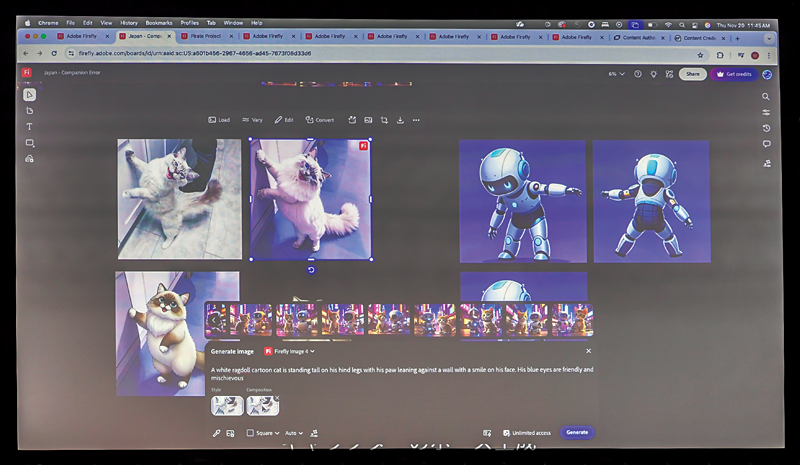This screenshot has width=800, height=465.
Task: Open the comments icon in right sidebar
Action: pos(766,144)
